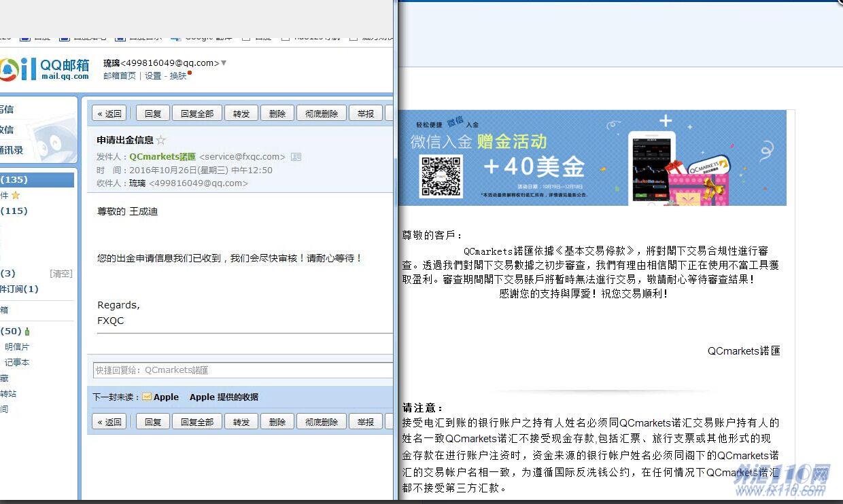Open 通讯录 contacts in the sidebar
Image resolution: width=843 pixels, height=504 pixels.
(x=12, y=150)
